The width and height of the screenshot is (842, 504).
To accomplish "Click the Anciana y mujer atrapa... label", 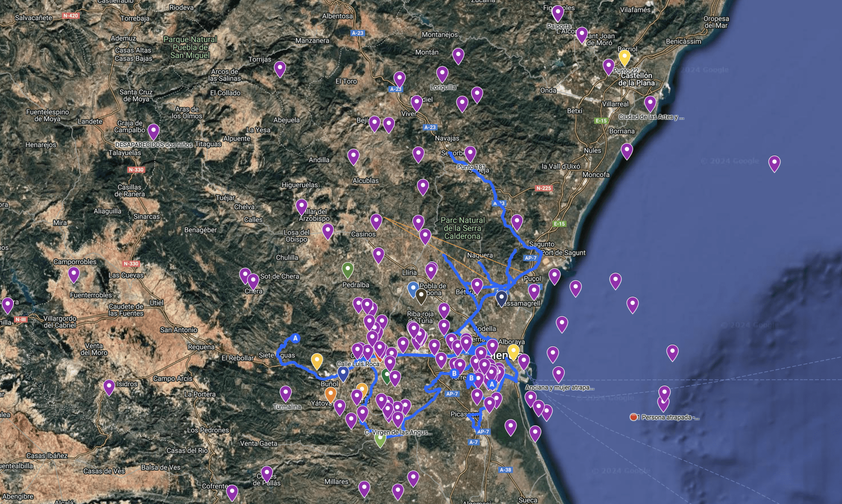I will (560, 387).
